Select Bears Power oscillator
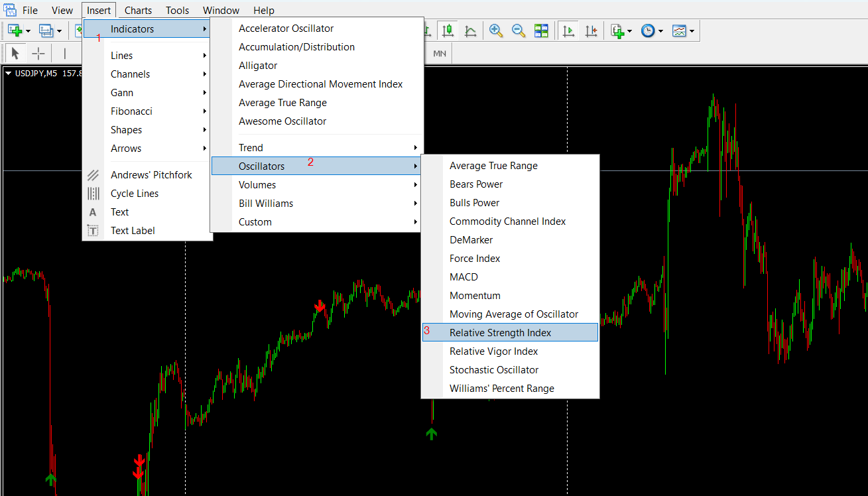Viewport: 868px width, 496px height. coord(510,184)
